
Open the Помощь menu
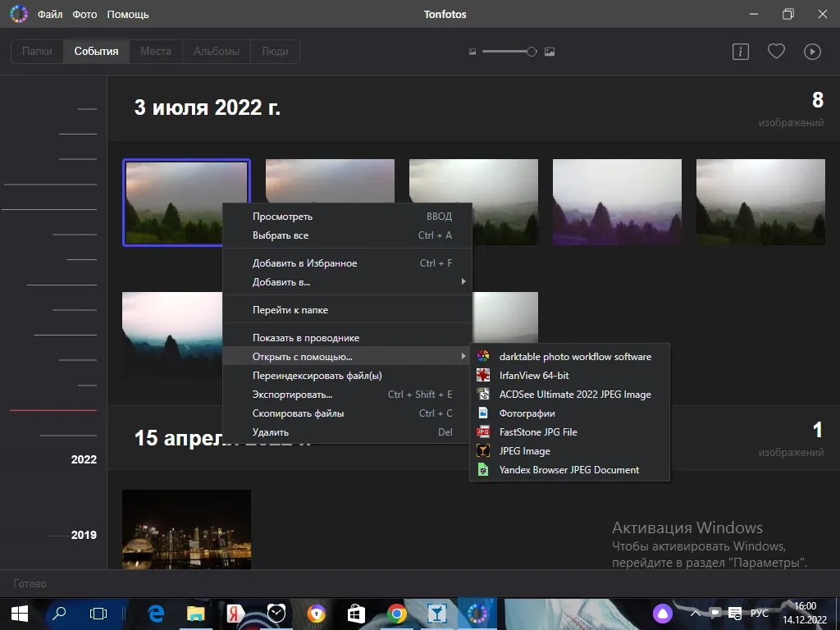point(127,15)
